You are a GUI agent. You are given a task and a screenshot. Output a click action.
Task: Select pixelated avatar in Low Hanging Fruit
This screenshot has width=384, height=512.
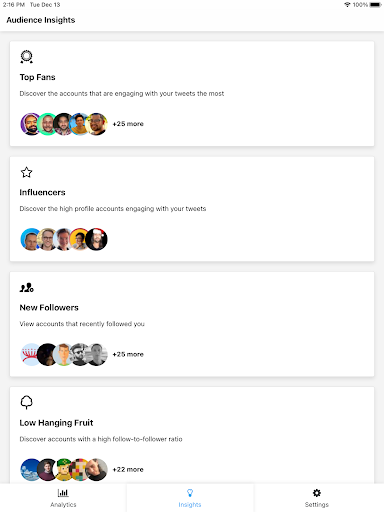click(80, 470)
